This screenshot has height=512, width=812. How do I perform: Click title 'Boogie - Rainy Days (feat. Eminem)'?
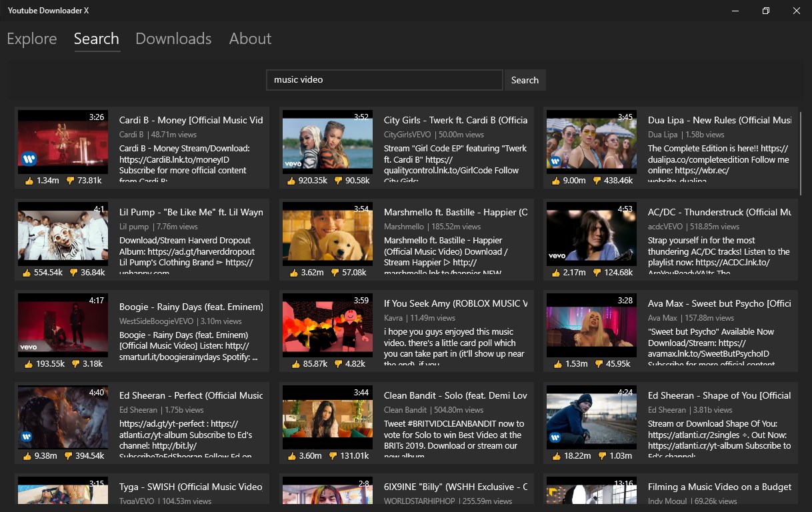[x=191, y=307]
